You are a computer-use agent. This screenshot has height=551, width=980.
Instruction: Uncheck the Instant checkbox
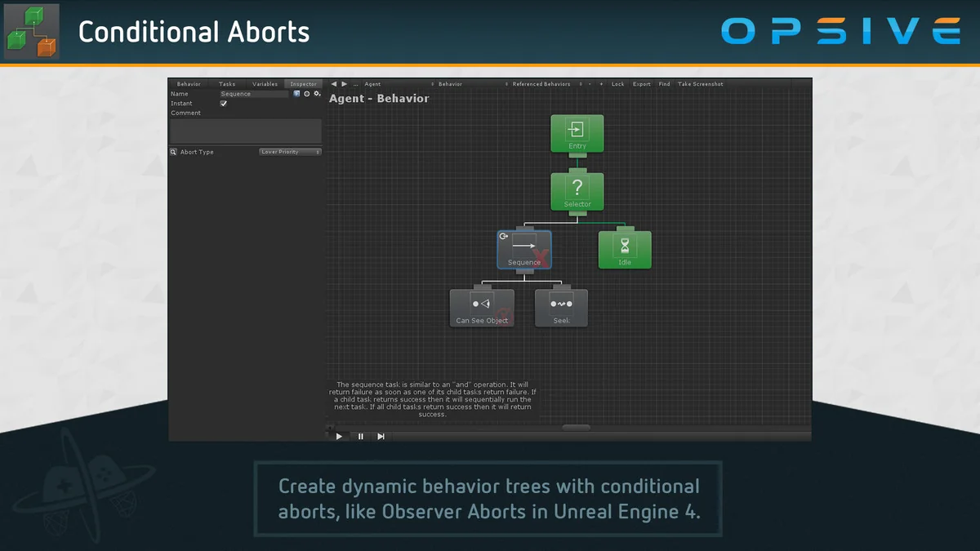[222, 103]
